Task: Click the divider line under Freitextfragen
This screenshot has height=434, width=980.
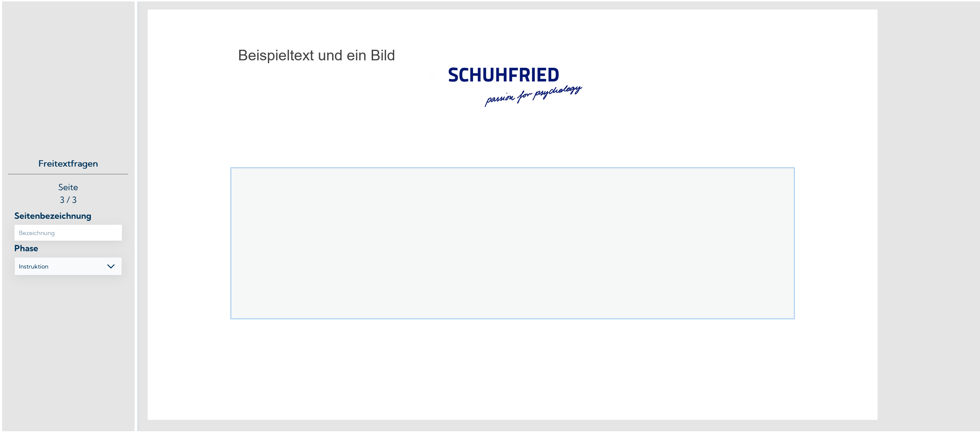Action: pyautogui.click(x=68, y=174)
